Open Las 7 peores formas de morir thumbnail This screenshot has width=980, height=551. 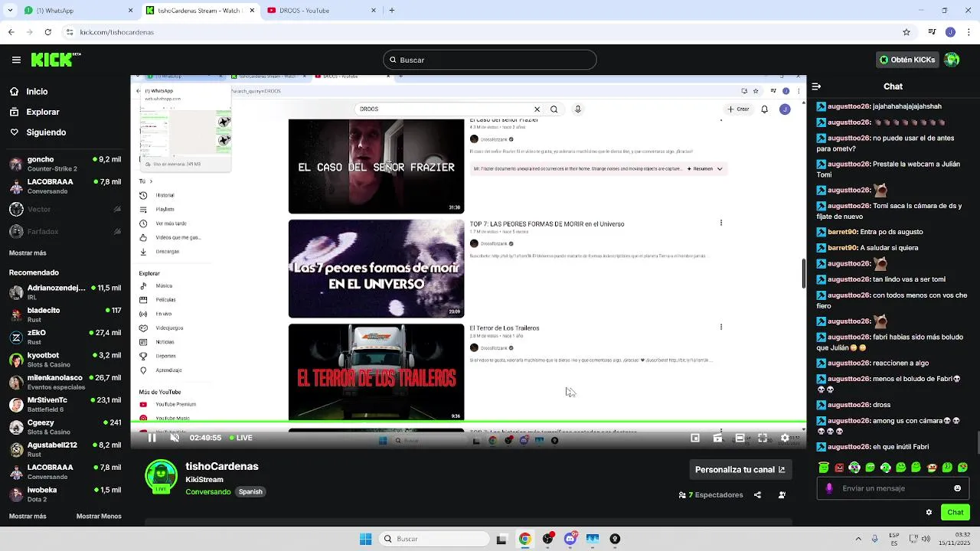(x=376, y=269)
